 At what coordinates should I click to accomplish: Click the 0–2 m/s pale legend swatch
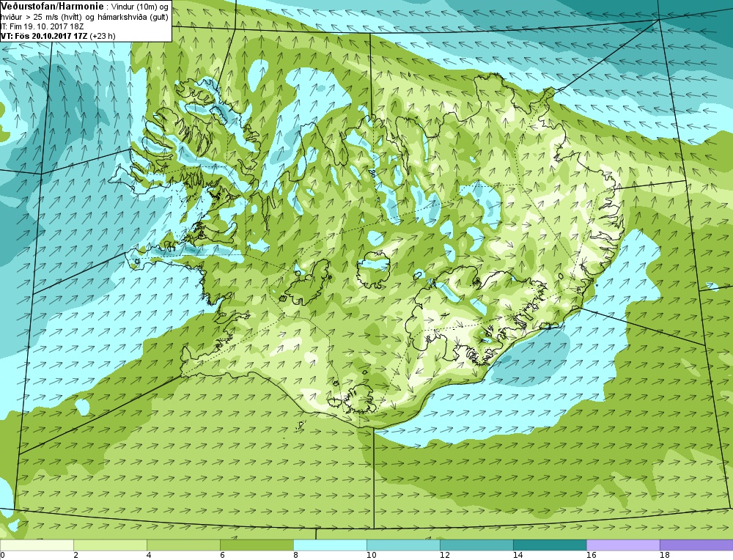click(x=37, y=545)
